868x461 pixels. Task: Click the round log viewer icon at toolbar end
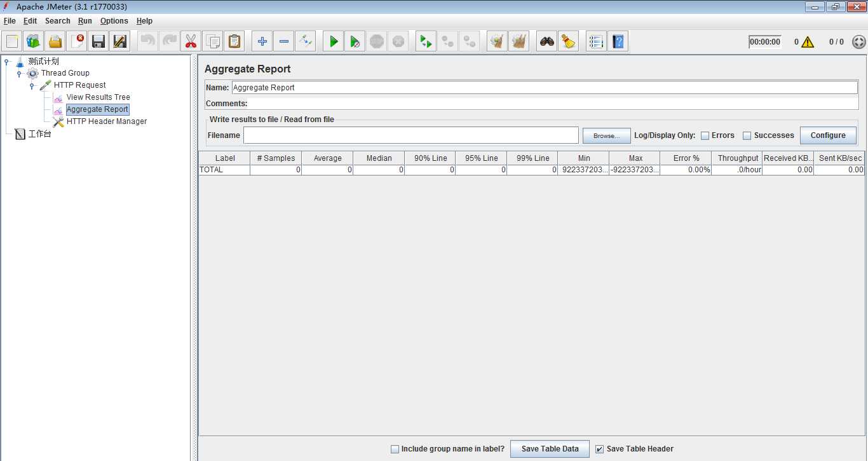858,42
